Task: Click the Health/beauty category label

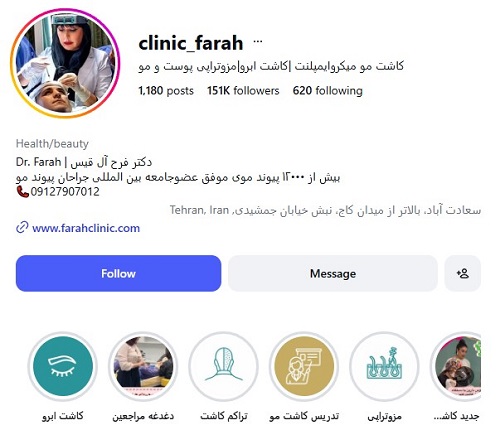Action: point(52,144)
